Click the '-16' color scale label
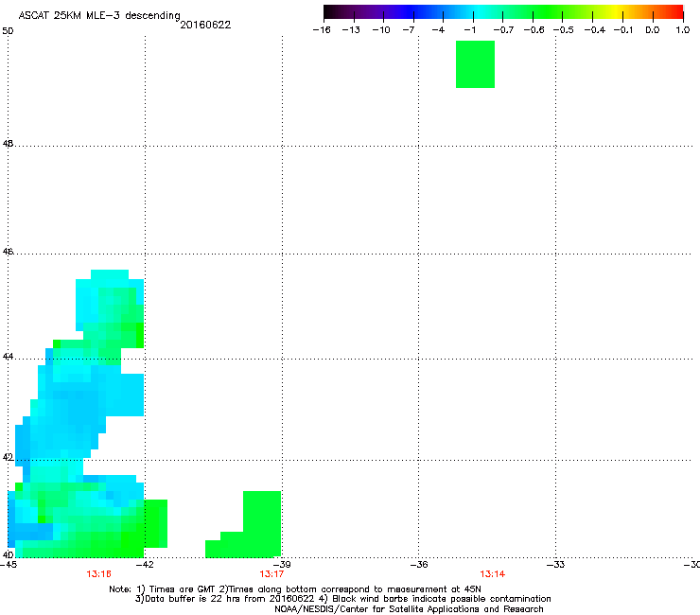Screen dimensions: 700x615 (x=322, y=30)
